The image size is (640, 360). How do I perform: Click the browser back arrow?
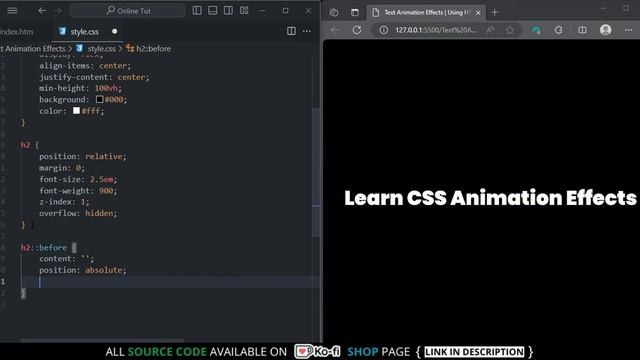point(334,30)
